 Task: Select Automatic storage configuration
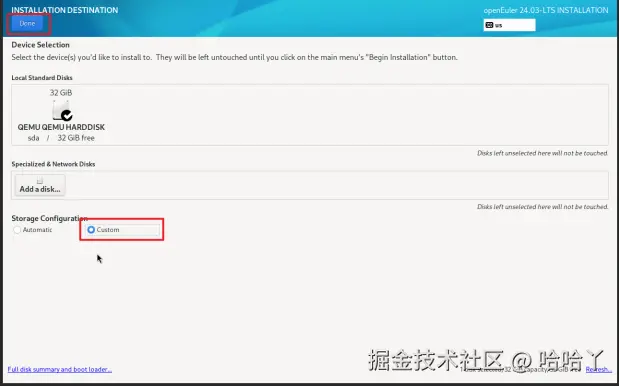(33, 230)
